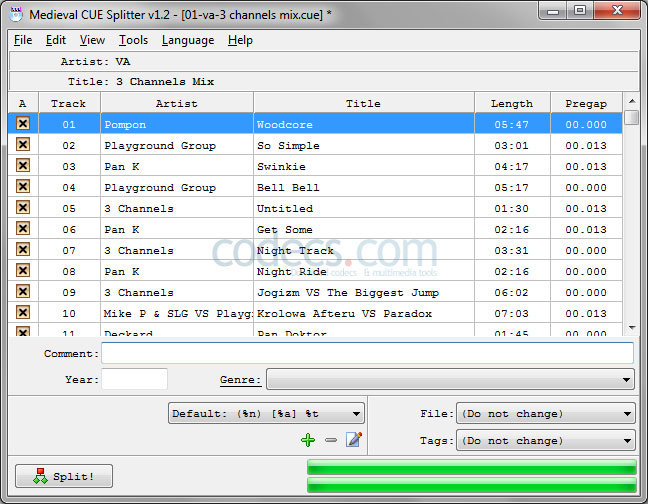Viewport: 648px width, 504px height.
Task: Click into the Year input field
Action: tap(134, 379)
